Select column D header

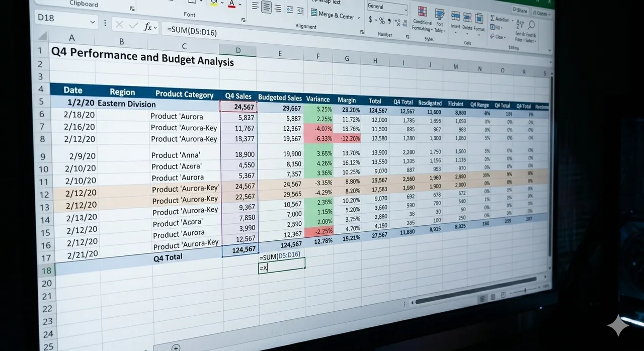pos(237,50)
